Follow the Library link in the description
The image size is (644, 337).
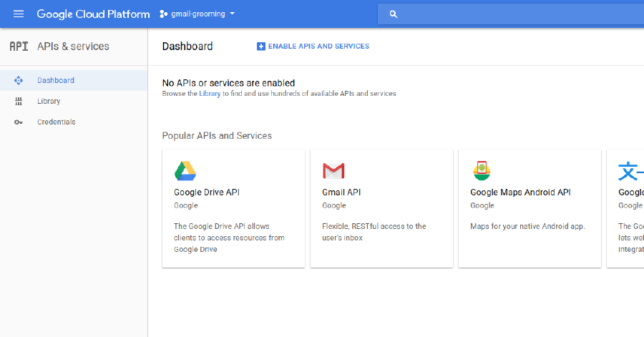pyautogui.click(x=210, y=94)
